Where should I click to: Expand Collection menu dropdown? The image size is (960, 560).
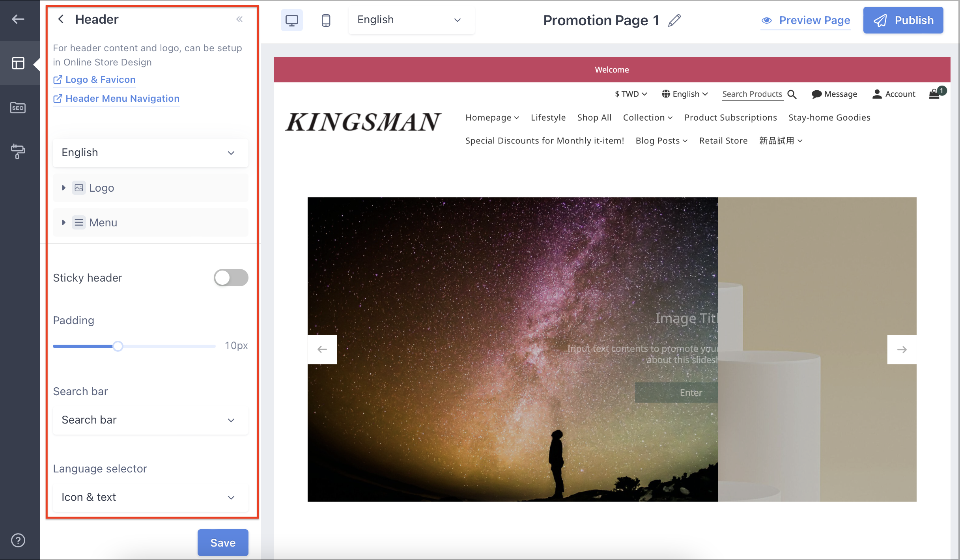(648, 118)
